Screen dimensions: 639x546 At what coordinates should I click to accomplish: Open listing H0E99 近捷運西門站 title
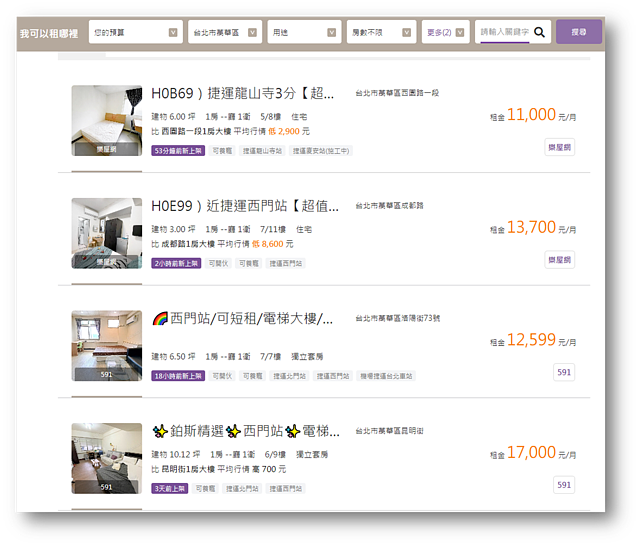(245, 206)
